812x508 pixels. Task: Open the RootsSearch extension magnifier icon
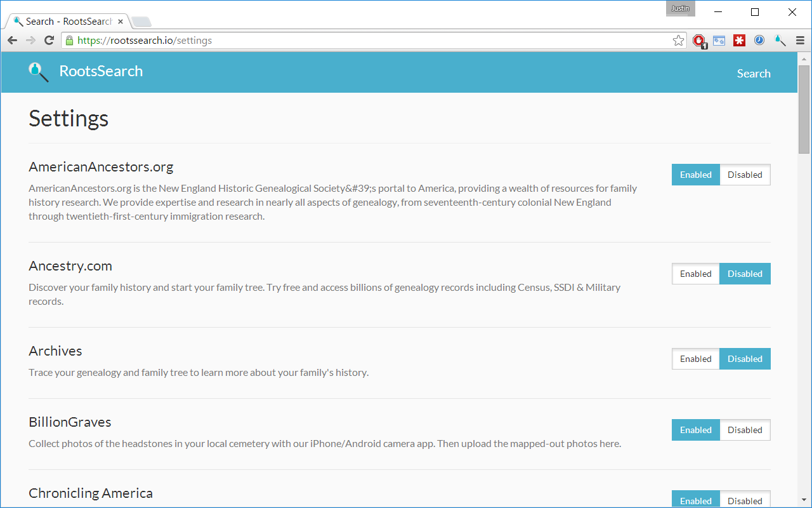coord(780,41)
